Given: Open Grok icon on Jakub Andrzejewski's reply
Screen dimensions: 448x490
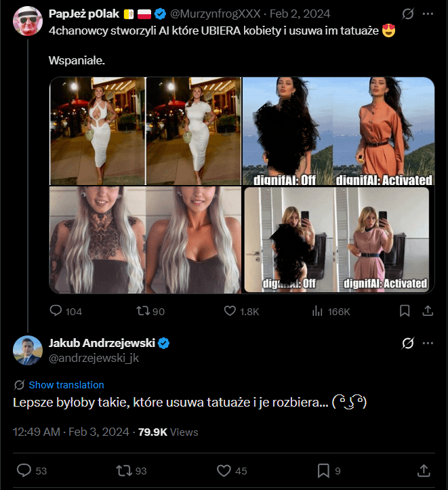Looking at the screenshot, I should point(407,344).
